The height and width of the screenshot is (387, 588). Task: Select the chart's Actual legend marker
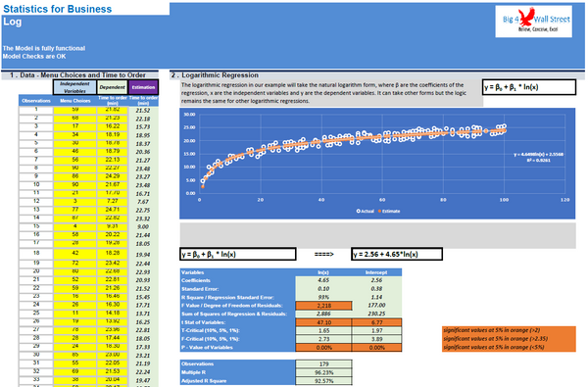point(358,211)
